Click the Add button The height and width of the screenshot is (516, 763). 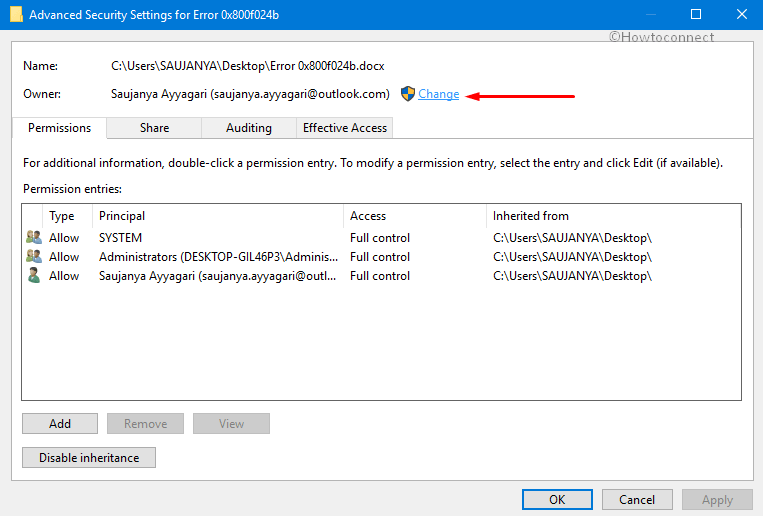click(x=60, y=424)
